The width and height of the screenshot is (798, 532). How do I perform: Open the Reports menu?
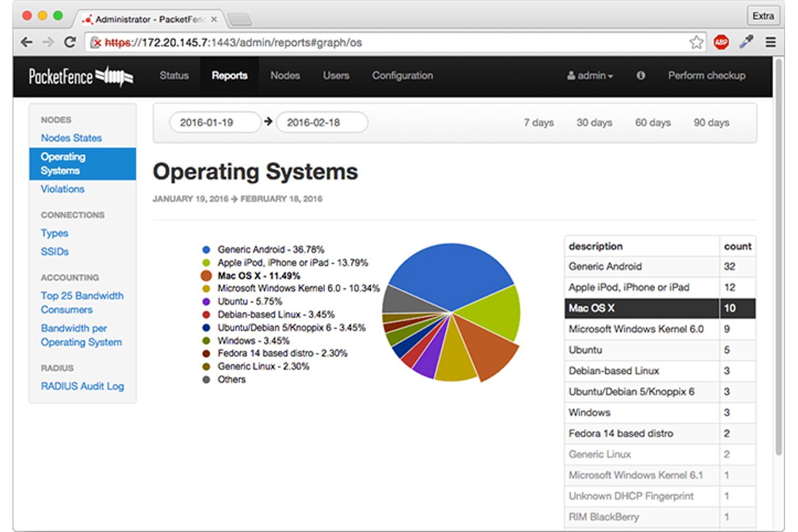pos(230,75)
